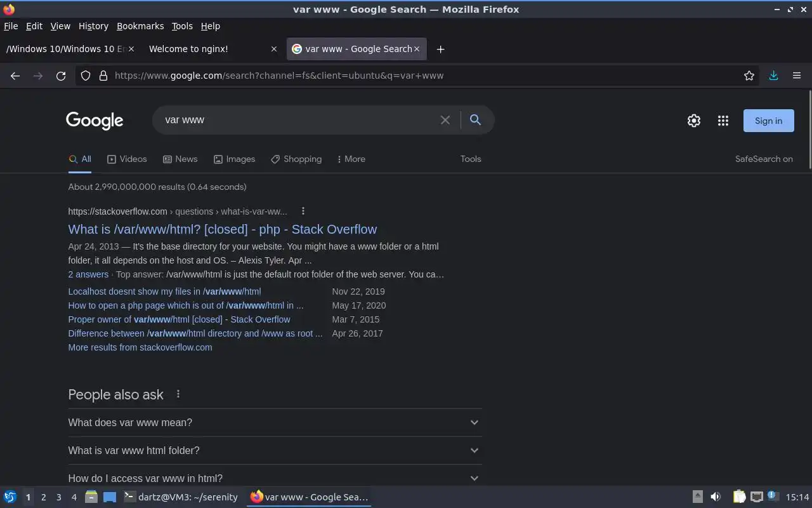
Task: Open network tray icon
Action: click(756, 497)
